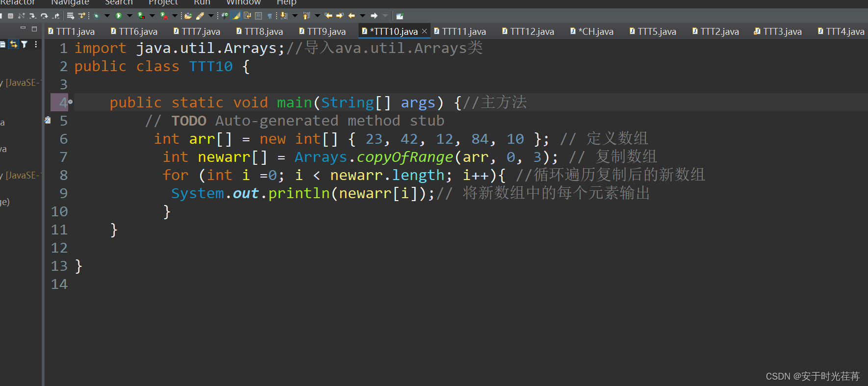Click the Search flashlight toolbar icon
868x386 pixels.
click(x=225, y=16)
